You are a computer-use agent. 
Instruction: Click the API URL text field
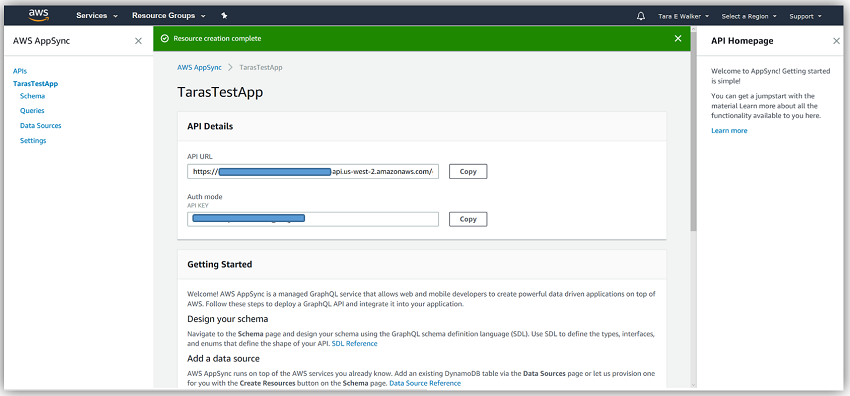313,172
